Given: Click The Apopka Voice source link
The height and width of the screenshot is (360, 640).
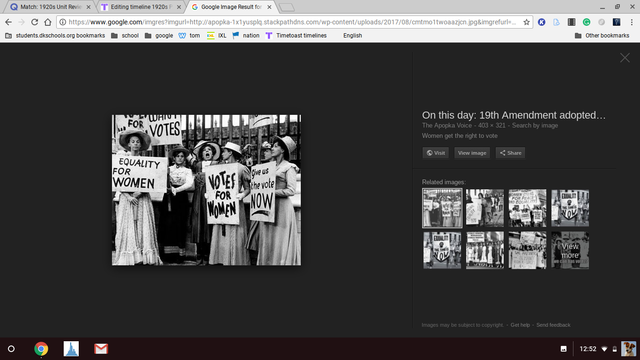Looking at the screenshot, I should click(447, 125).
